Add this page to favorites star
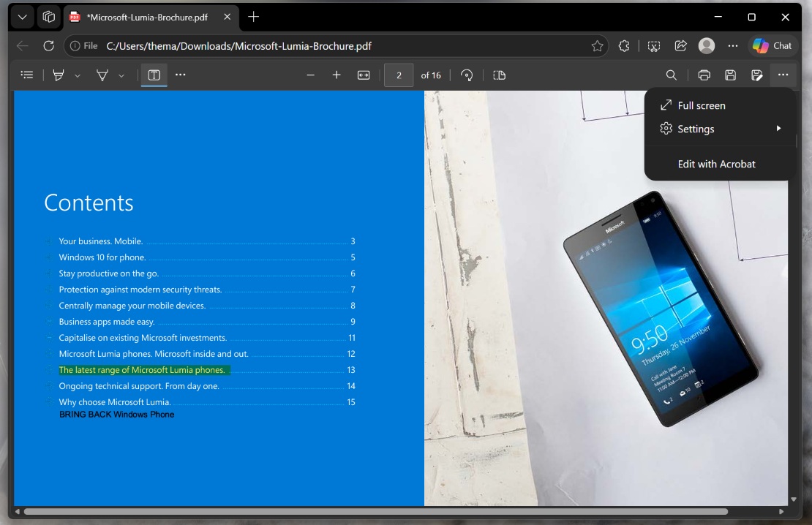 point(597,45)
